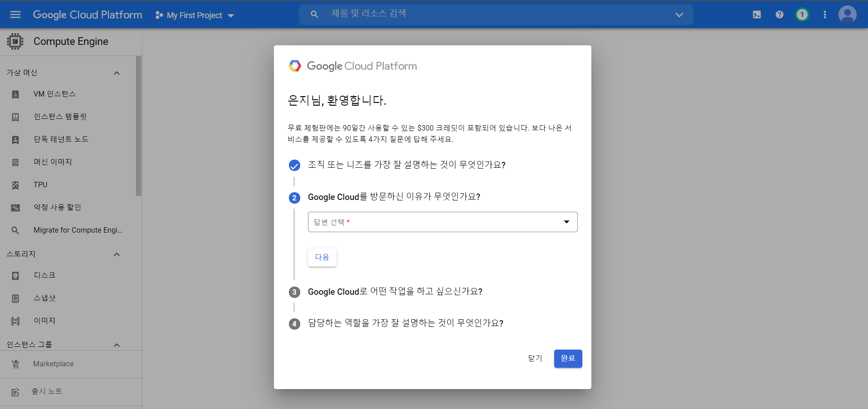The width and height of the screenshot is (868, 409).
Task: Open the 출시 노트 link
Action: [47, 391]
